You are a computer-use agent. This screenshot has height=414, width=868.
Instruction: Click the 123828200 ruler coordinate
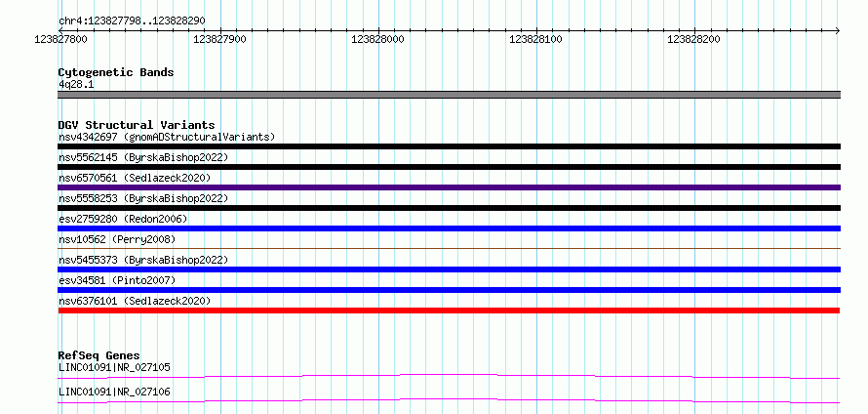click(693, 39)
